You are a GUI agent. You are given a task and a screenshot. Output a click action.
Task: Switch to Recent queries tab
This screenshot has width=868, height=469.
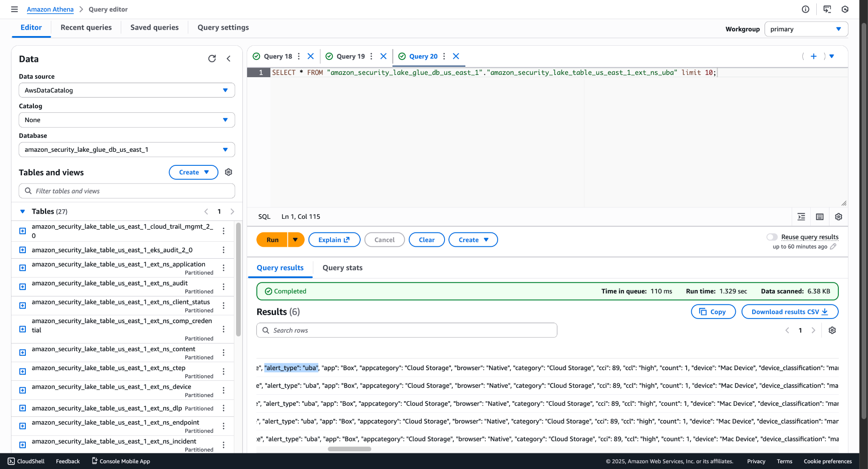tap(86, 28)
